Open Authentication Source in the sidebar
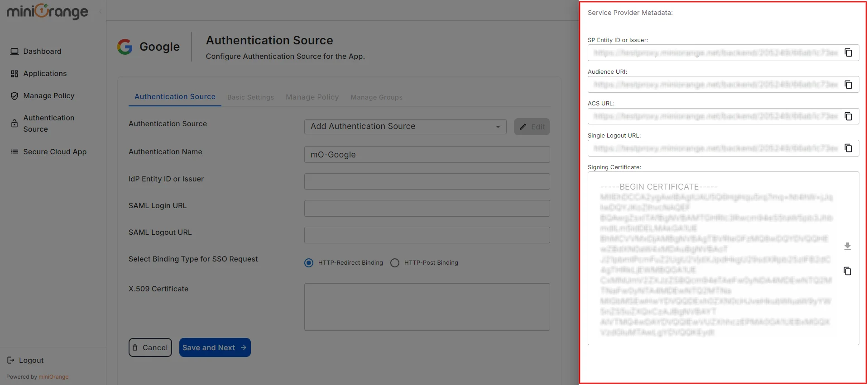 click(49, 124)
